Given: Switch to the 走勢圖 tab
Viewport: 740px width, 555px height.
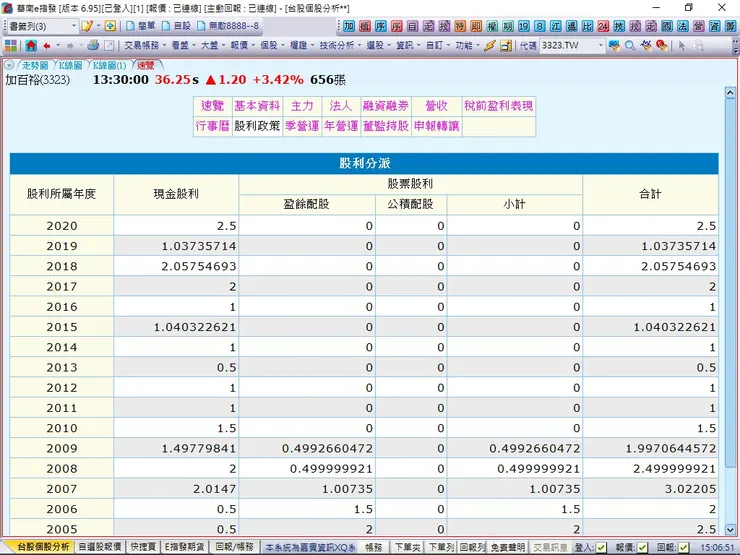Looking at the screenshot, I should [35, 65].
